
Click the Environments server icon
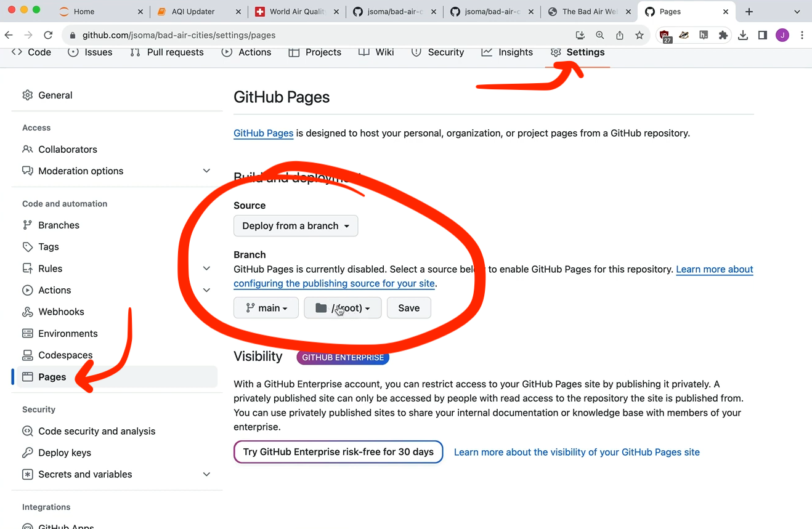(x=28, y=333)
